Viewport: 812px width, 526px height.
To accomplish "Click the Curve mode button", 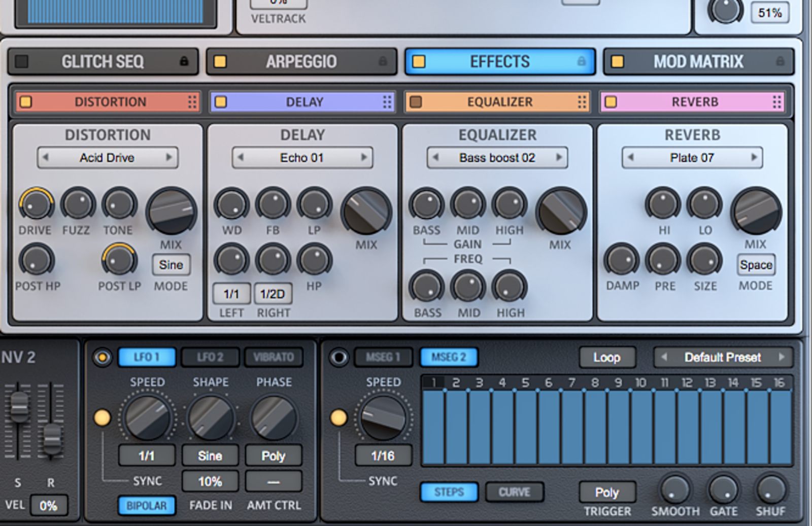I will pos(514,492).
